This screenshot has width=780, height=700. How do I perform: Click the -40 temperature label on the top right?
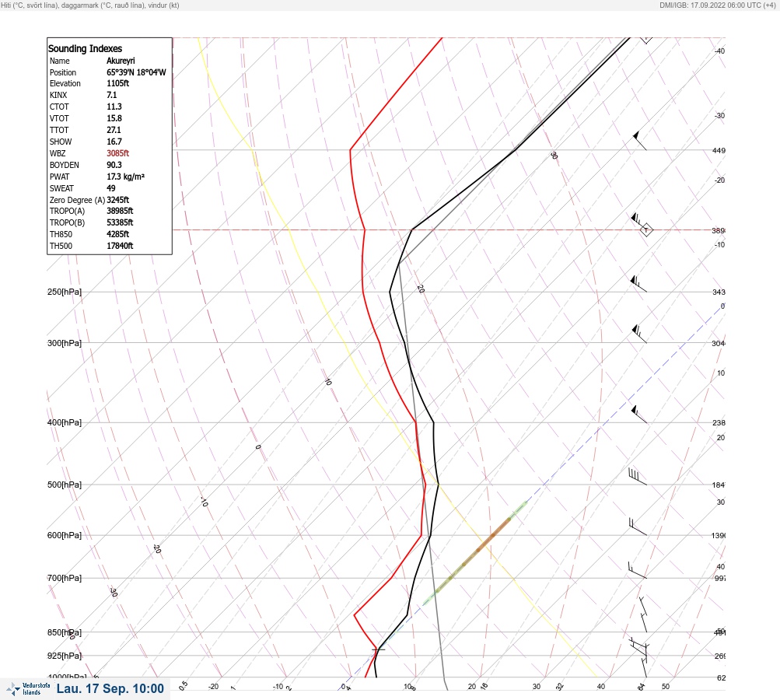tap(719, 51)
